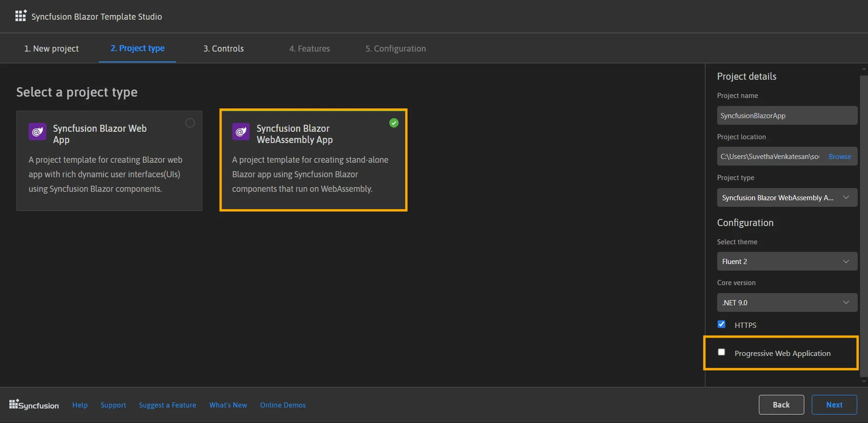Open Online Demos from the footer

tap(283, 405)
